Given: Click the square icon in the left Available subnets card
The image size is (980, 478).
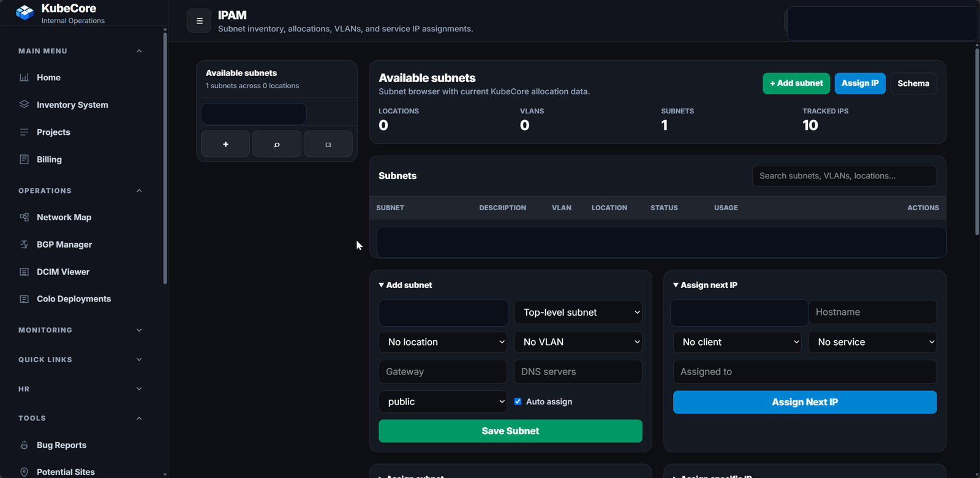Looking at the screenshot, I should tap(328, 144).
